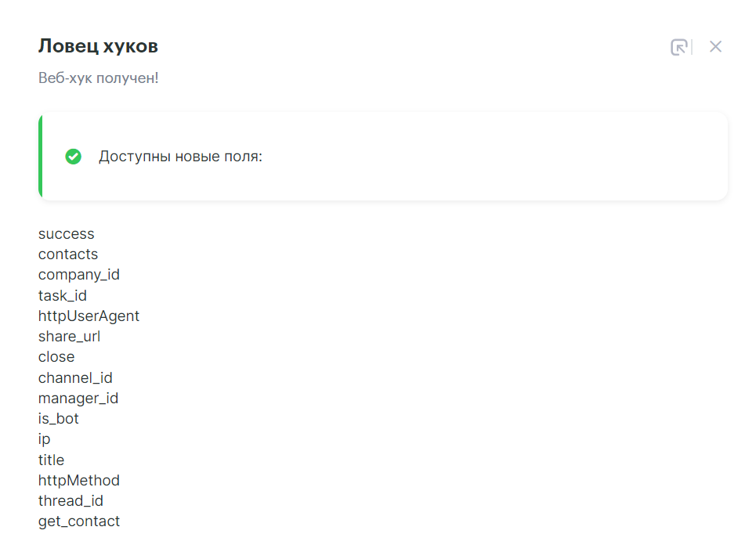This screenshot has height=534, width=756.
Task: Click the 'close' field in list
Action: (56, 357)
